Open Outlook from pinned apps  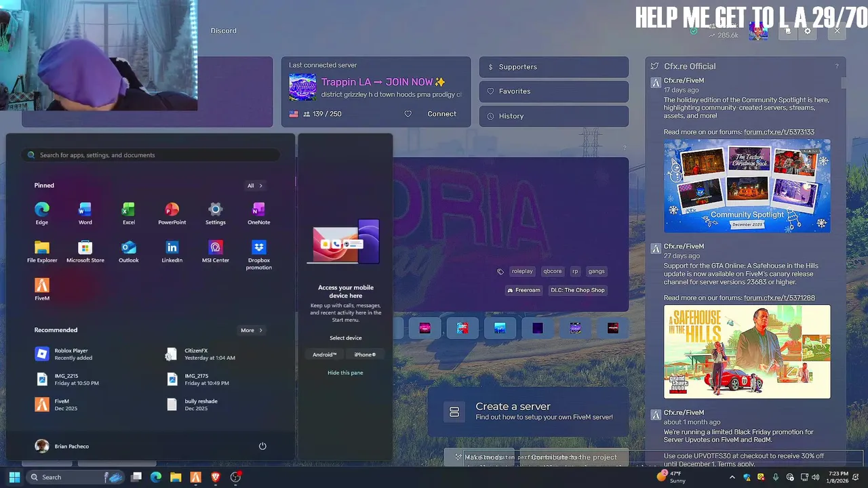pos(128,251)
